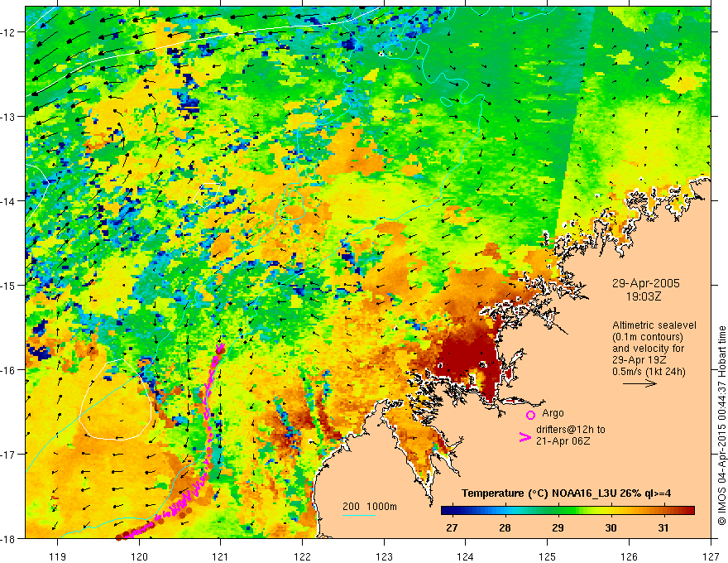Click the Temperature NOAA16_L3U title
Screen dimensions: 728x563
[566, 493]
